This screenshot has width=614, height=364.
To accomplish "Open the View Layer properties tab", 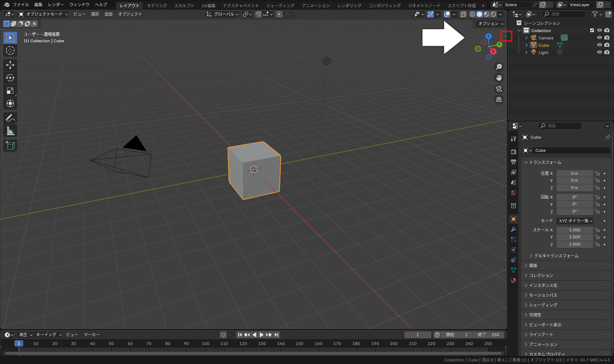I will 513,172.
